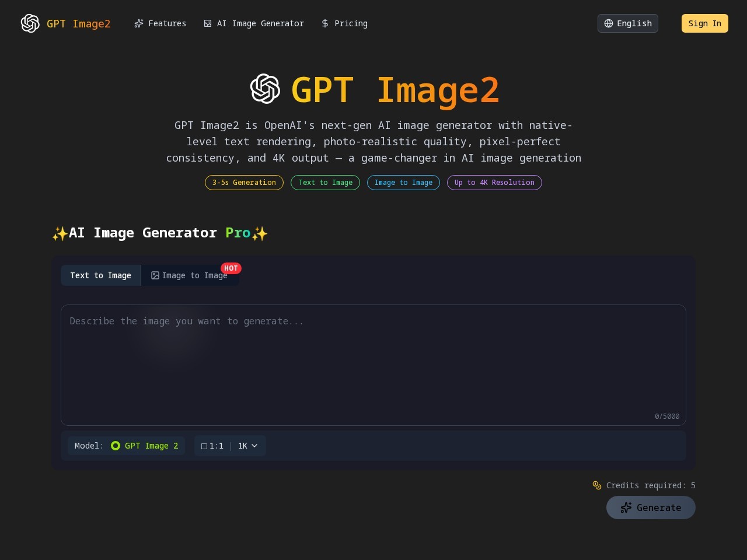The width and height of the screenshot is (747, 560).
Task: Click the picture icon on Image to Image tab
Action: (155, 275)
